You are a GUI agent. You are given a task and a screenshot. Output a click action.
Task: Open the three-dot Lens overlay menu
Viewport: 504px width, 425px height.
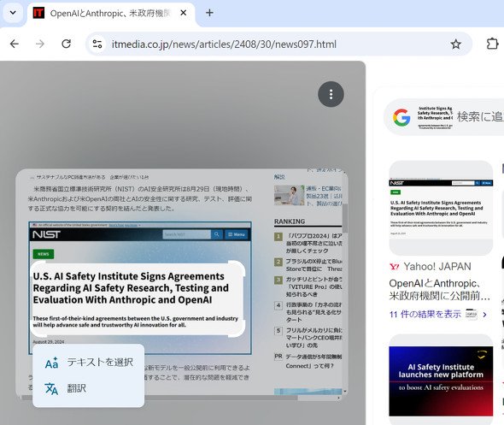coord(331,94)
